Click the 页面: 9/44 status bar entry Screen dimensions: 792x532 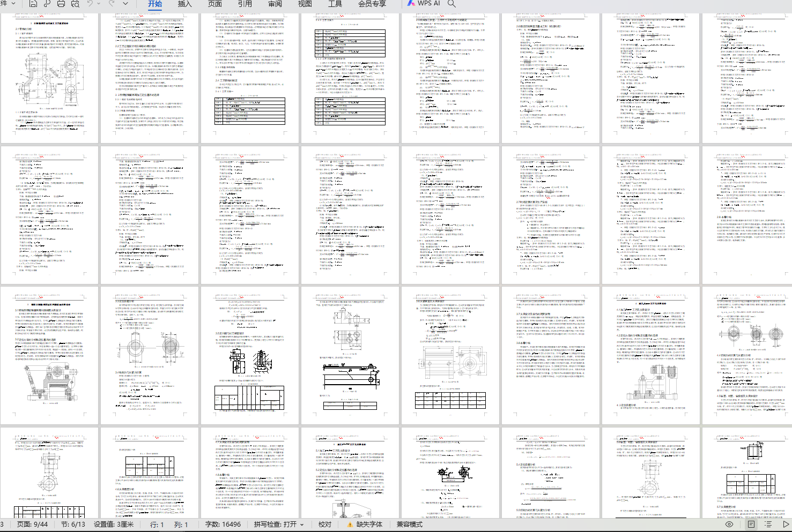32,524
